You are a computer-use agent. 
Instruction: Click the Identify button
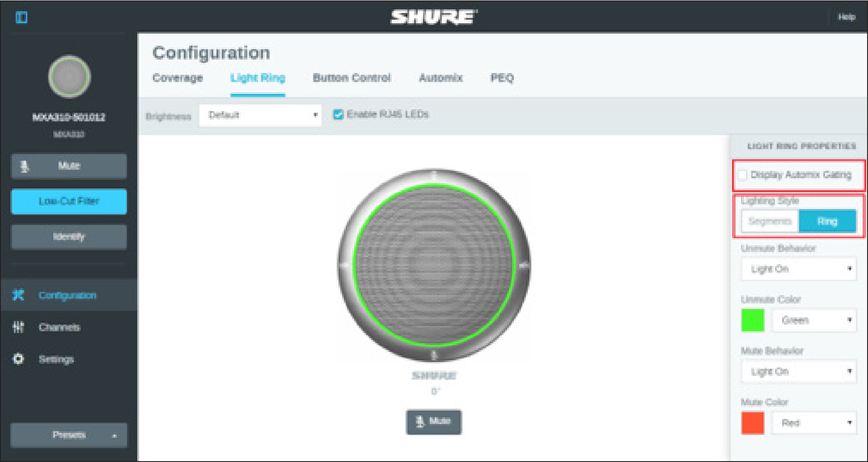pos(68,236)
